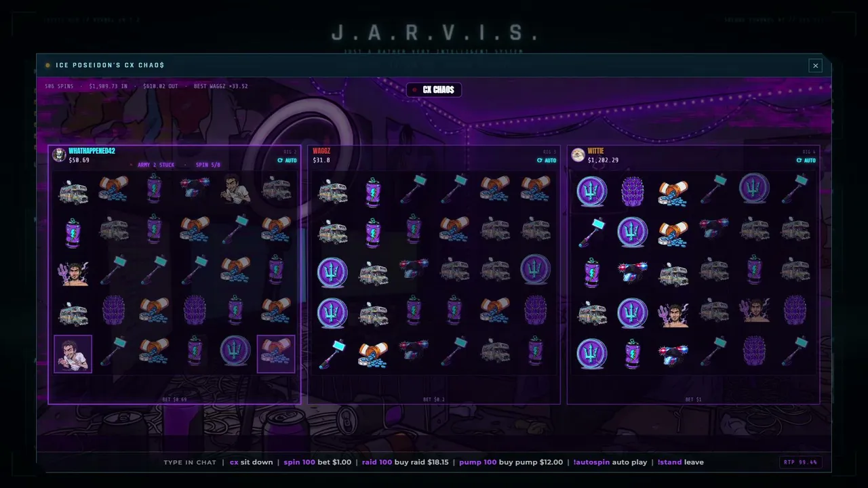Viewport: 868px width, 488px height.
Task: Click the '!stand leave' command hint
Action: [x=680, y=462]
